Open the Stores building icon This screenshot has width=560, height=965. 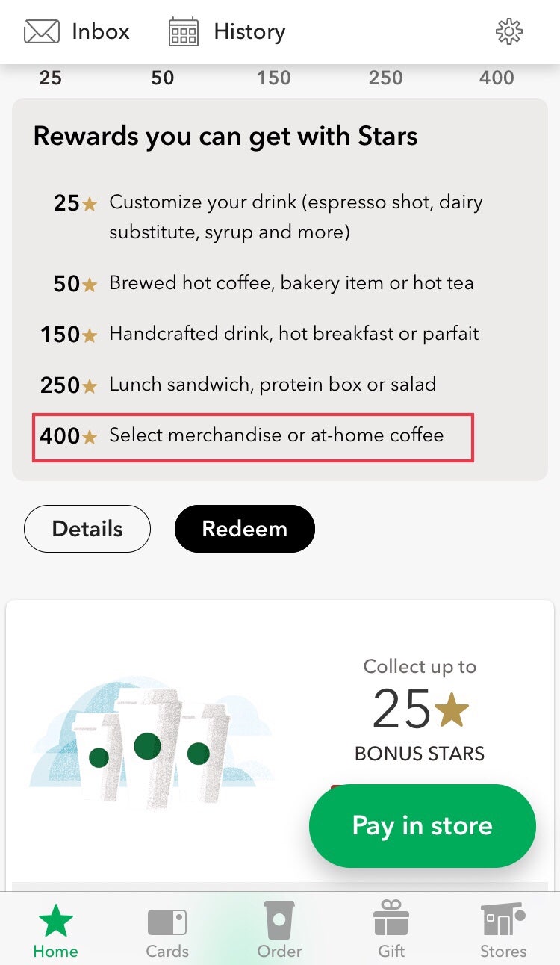click(503, 920)
